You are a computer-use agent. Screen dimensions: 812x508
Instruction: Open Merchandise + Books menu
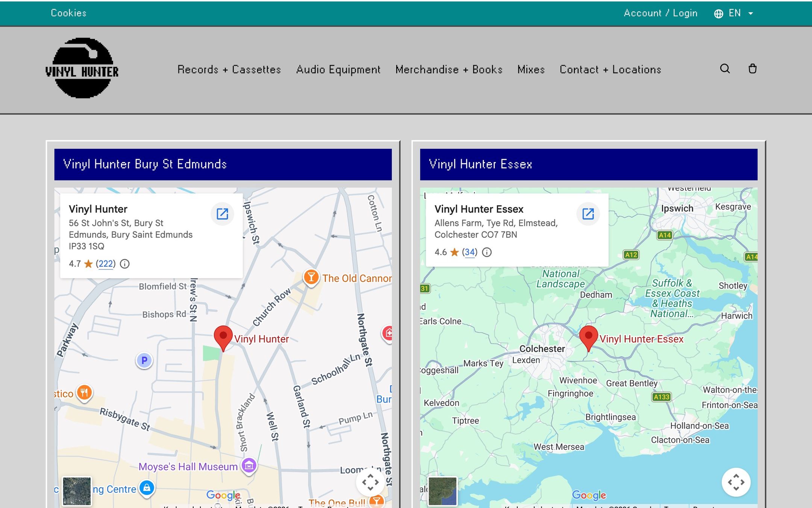449,70
